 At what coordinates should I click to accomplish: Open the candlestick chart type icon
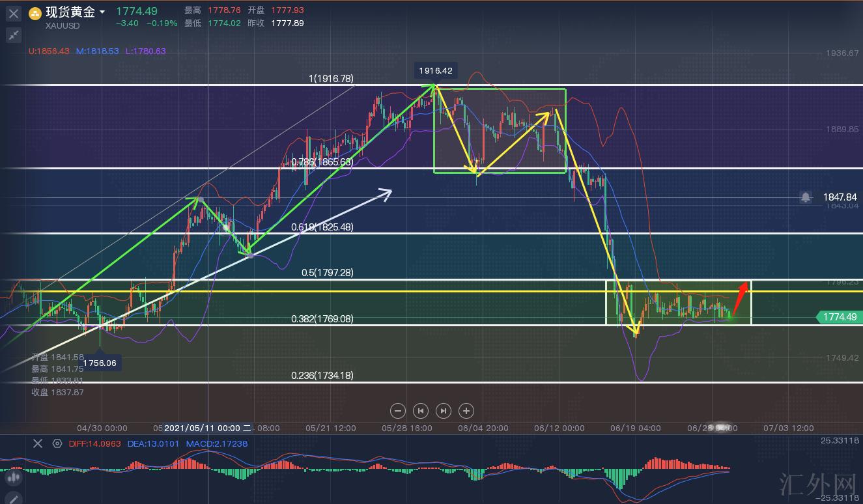click(12, 479)
